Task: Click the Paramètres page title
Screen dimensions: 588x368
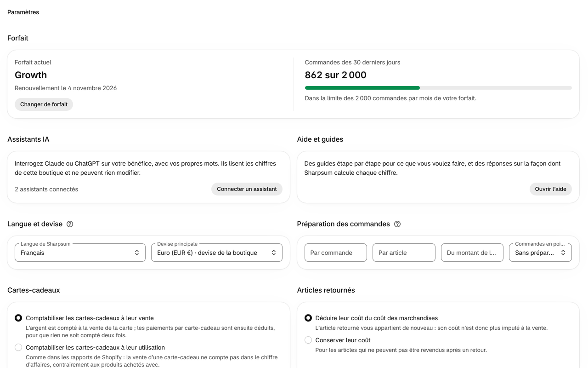Action: pos(23,12)
